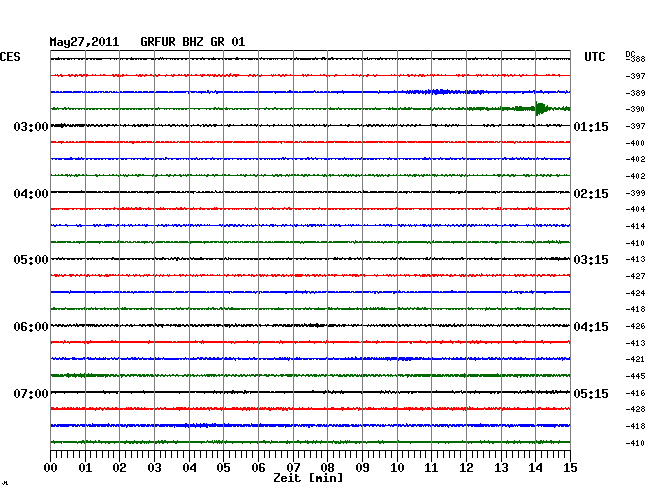This screenshot has width=650, height=494.
Task: Select the DC offset value -399
Action: pyautogui.click(x=635, y=193)
